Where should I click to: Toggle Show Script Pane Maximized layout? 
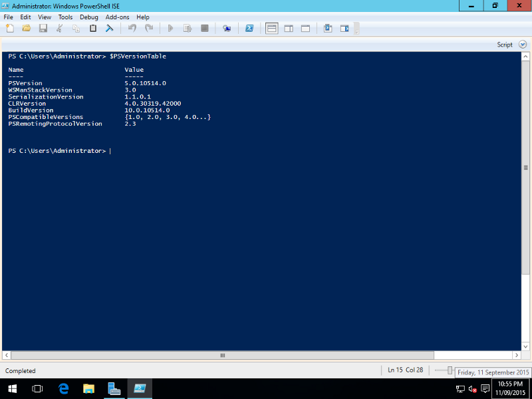pyautogui.click(x=304, y=28)
